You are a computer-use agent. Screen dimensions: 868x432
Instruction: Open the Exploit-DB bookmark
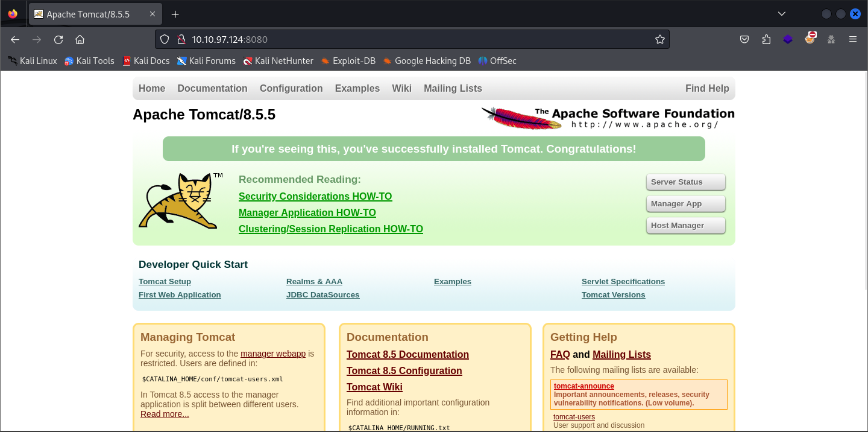coord(348,60)
